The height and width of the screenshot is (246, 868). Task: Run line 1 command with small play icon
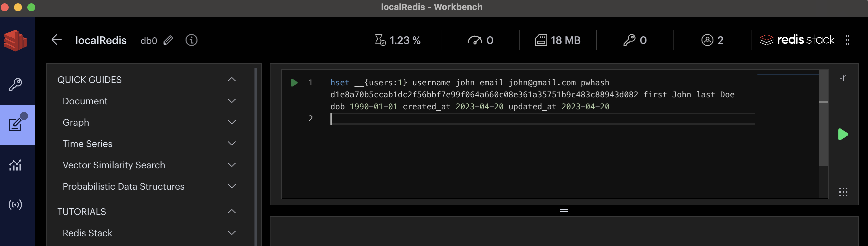click(x=294, y=83)
